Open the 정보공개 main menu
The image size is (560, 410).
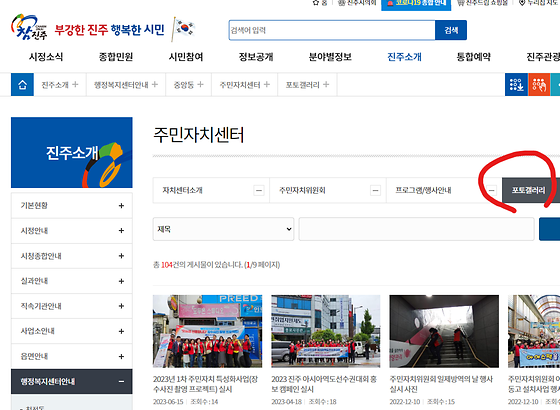(256, 57)
